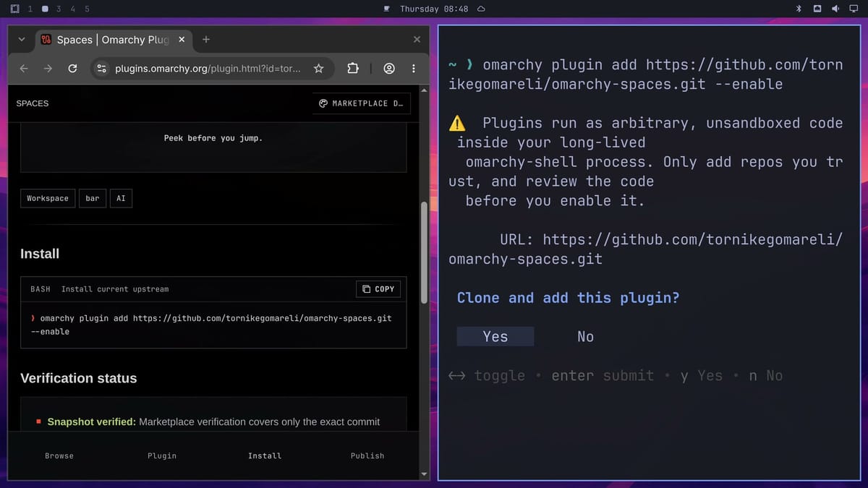
Task: Open Bluetooth settings from top bar
Action: (799, 9)
